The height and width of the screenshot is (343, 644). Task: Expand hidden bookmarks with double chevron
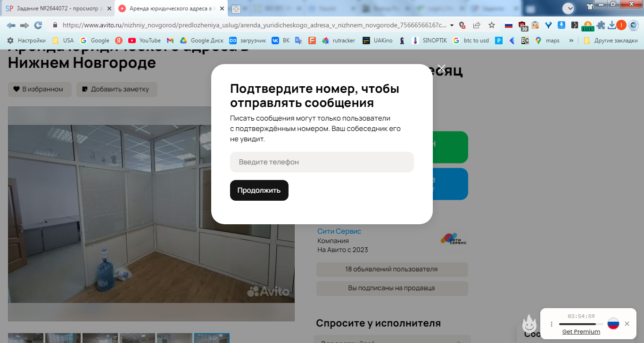click(571, 41)
